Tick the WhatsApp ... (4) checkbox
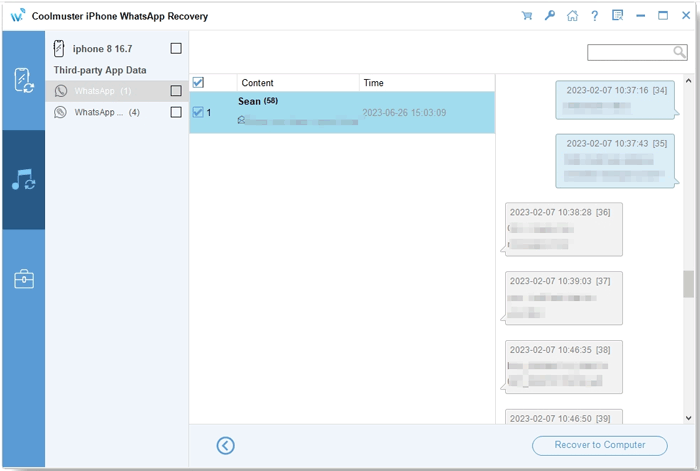 176,112
